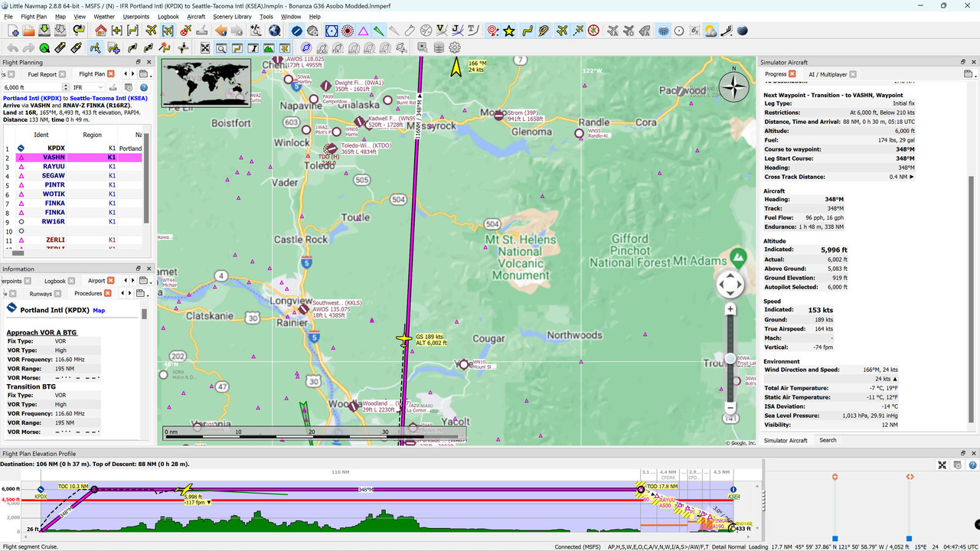The width and height of the screenshot is (980, 551).
Task: Go to home view house icon
Action: coord(101,31)
